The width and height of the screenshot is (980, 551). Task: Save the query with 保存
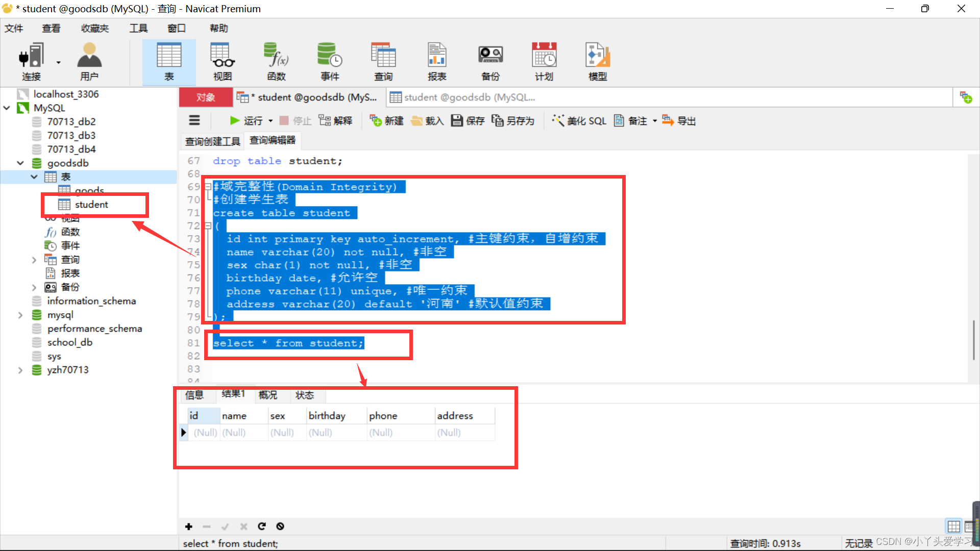coord(468,121)
